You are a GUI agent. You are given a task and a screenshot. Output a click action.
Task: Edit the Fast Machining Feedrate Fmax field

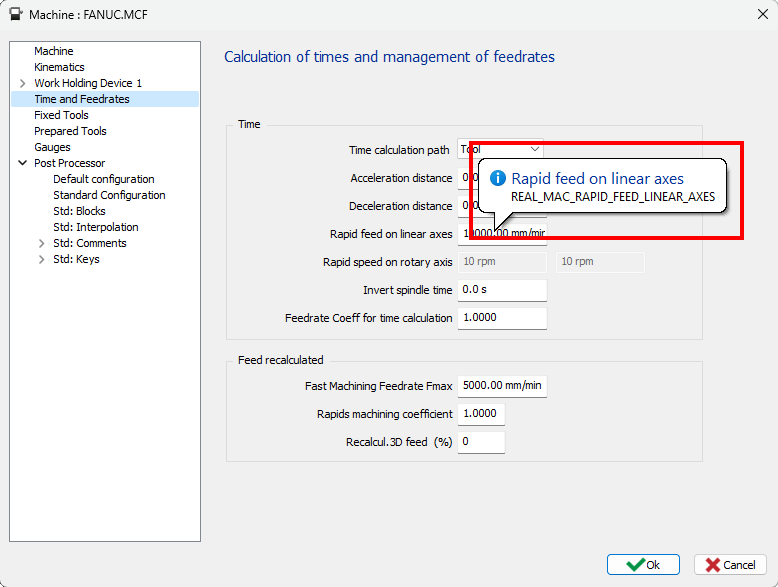(501, 386)
